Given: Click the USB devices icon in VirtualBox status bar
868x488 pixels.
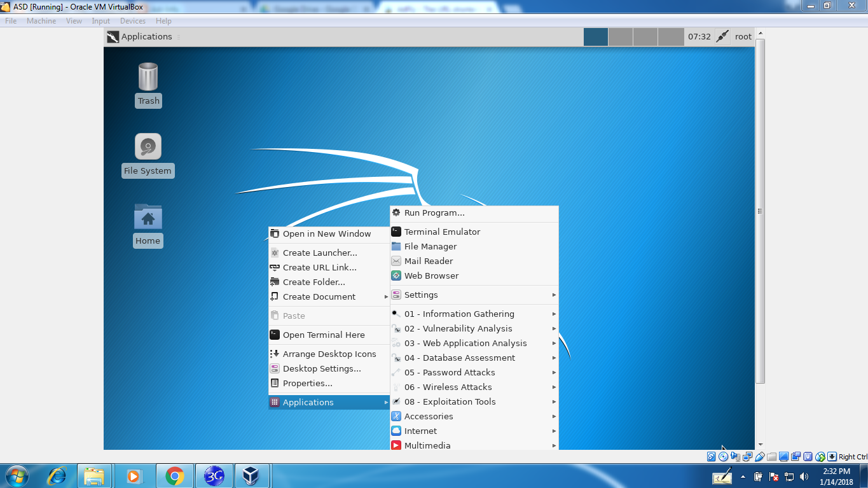Looking at the screenshot, I should click(759, 456).
